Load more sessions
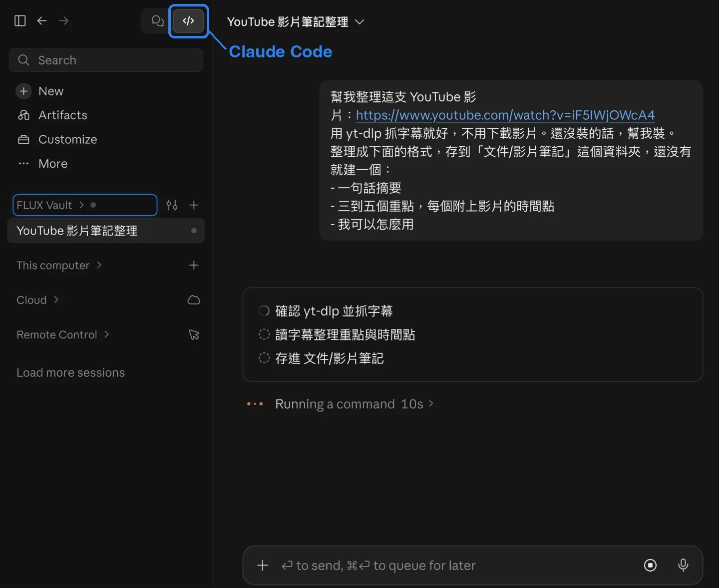This screenshot has width=719, height=588. (x=70, y=373)
